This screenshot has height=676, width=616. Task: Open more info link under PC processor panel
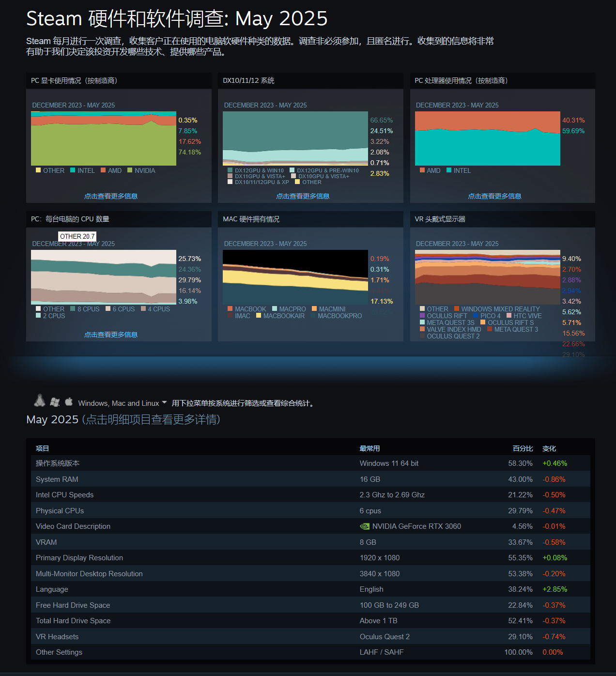[494, 196]
